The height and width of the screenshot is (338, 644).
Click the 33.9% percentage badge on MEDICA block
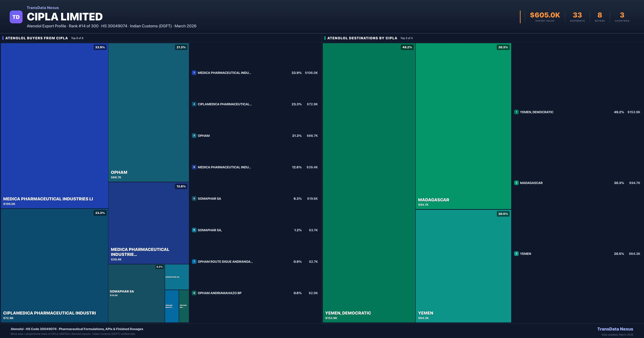point(100,47)
